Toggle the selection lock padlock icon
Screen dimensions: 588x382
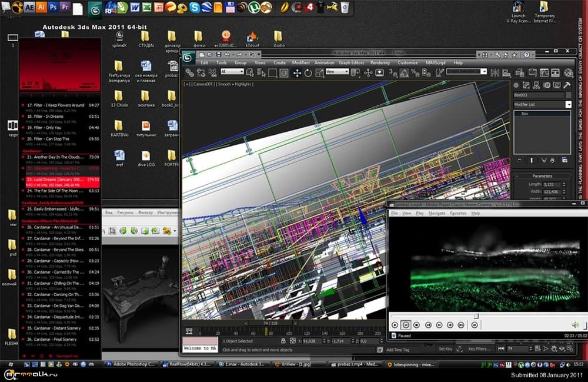pyautogui.click(x=283, y=341)
